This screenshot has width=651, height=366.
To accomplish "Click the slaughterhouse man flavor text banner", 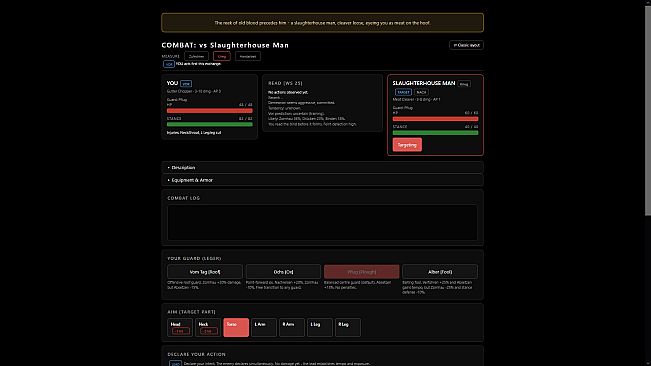I will pos(322,23).
